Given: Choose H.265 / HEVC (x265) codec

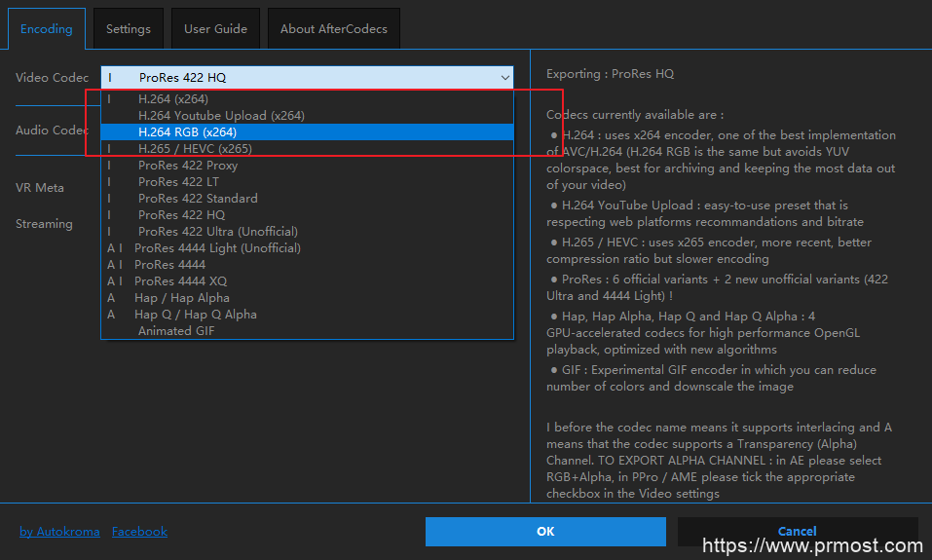Looking at the screenshot, I should [x=308, y=149].
